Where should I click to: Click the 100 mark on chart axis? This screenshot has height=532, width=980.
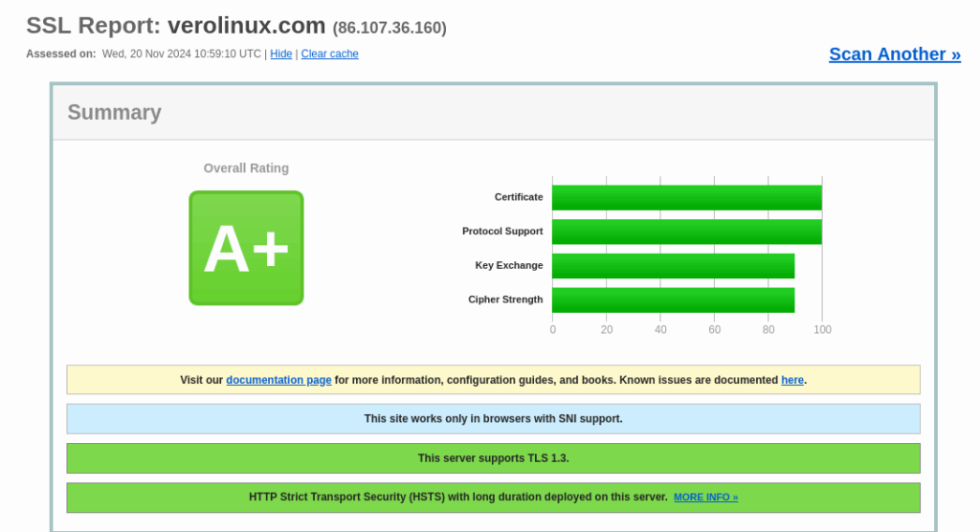[822, 330]
